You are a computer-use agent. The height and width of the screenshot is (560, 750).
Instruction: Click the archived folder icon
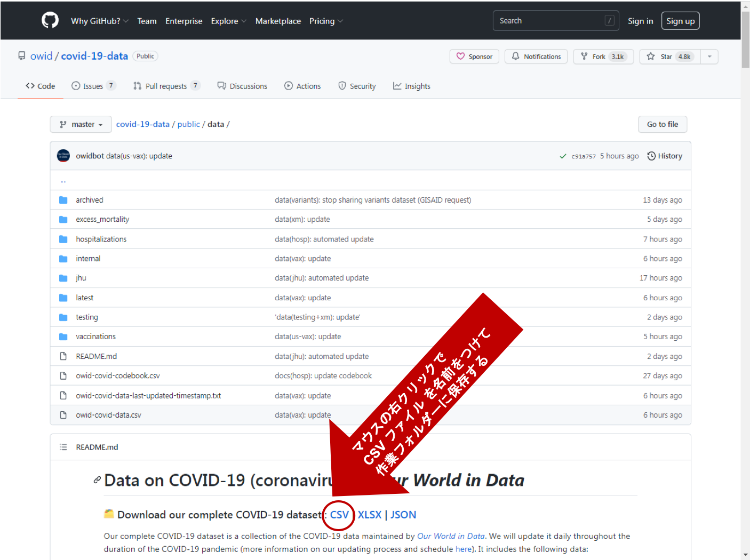63,200
